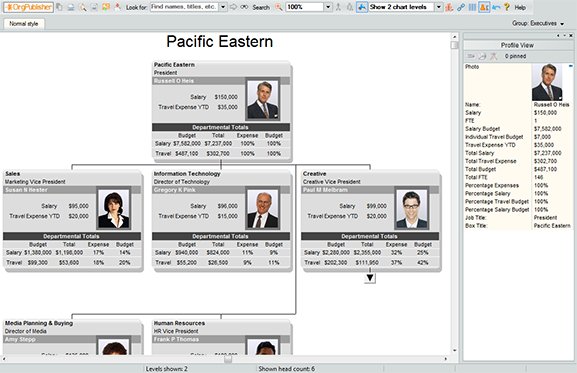Click the Salary Budget row in Profile View
The image size is (577, 373).
click(518, 129)
